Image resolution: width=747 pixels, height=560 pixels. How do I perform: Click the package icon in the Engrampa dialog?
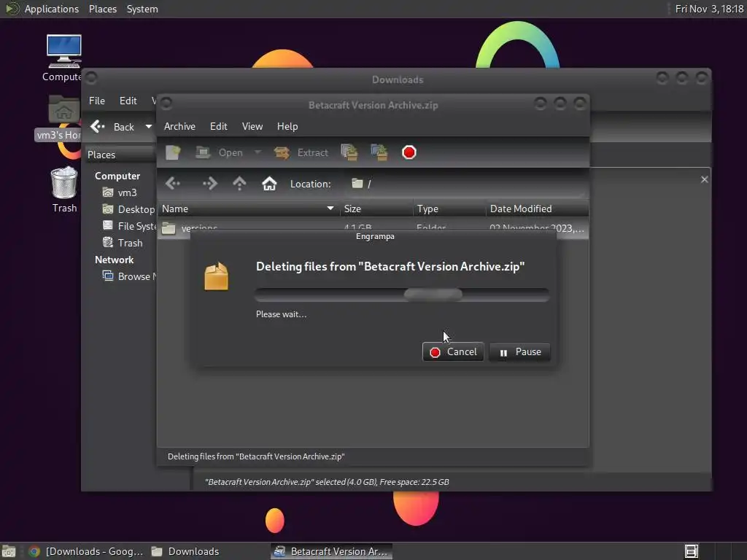tap(216, 276)
